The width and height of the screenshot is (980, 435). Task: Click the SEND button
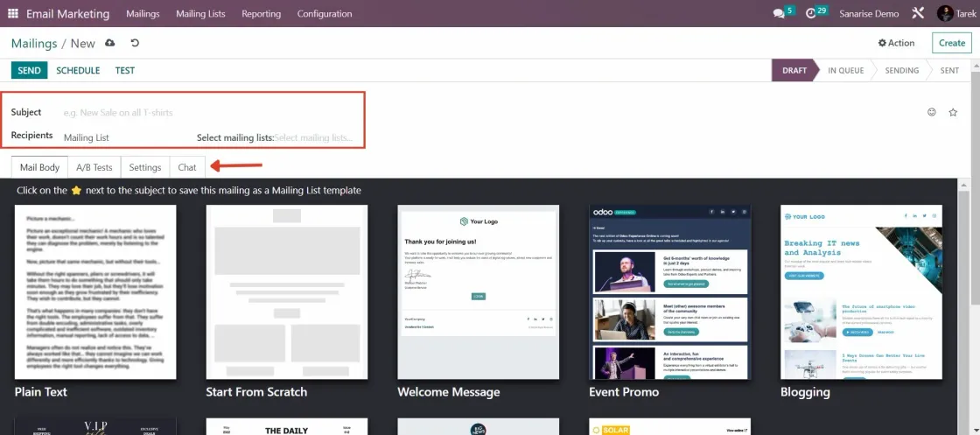pyautogui.click(x=30, y=71)
